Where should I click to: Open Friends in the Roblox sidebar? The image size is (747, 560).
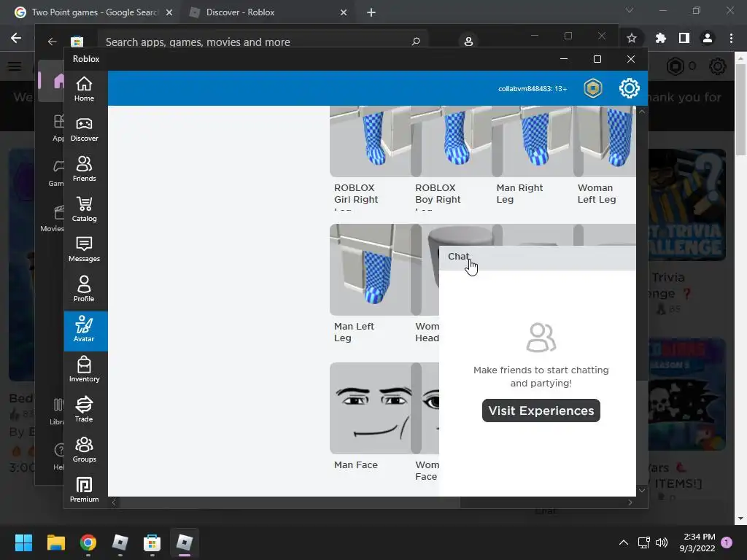coord(85,169)
